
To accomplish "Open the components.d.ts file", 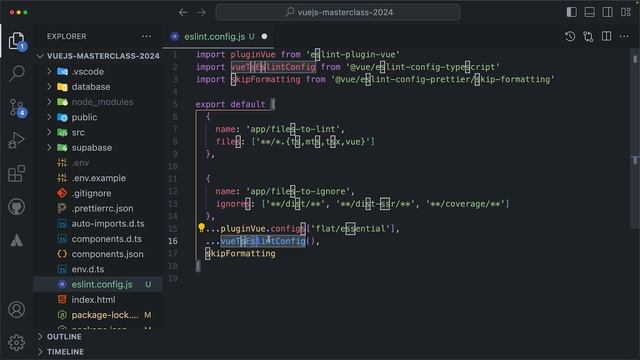I will 98,239.
